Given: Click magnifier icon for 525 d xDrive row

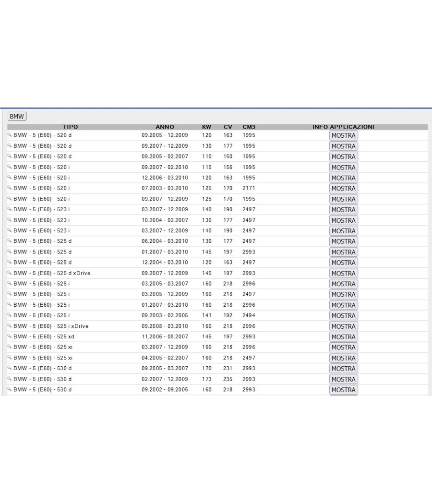Looking at the screenshot, I should [x=10, y=273].
